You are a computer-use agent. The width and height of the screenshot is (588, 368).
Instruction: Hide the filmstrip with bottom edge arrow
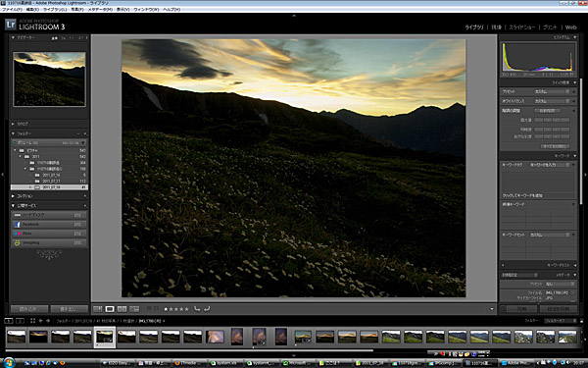point(294,355)
